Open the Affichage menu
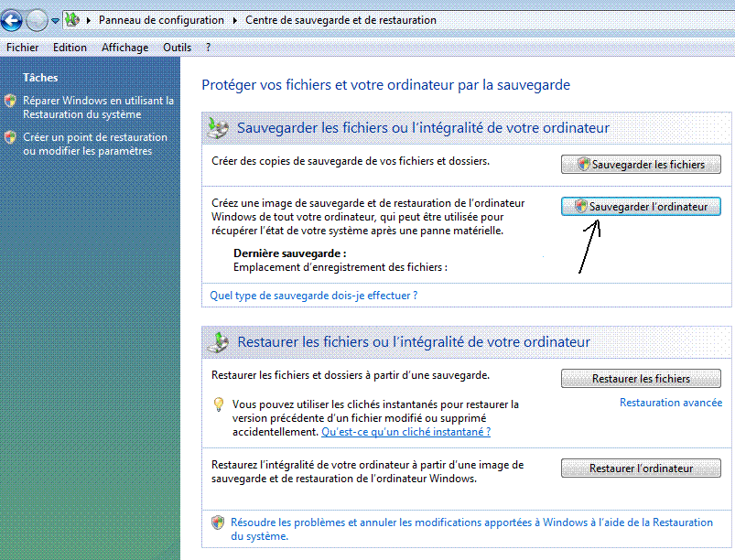 click(124, 48)
